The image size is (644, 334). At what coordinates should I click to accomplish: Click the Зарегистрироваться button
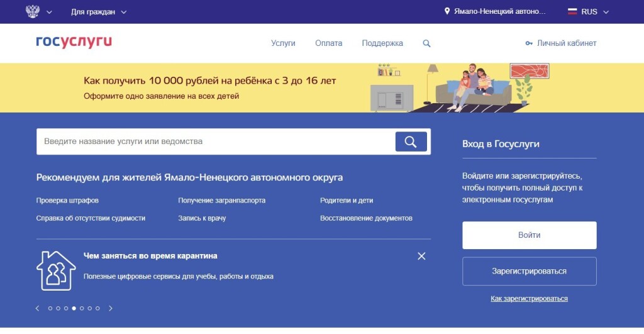coord(529,271)
